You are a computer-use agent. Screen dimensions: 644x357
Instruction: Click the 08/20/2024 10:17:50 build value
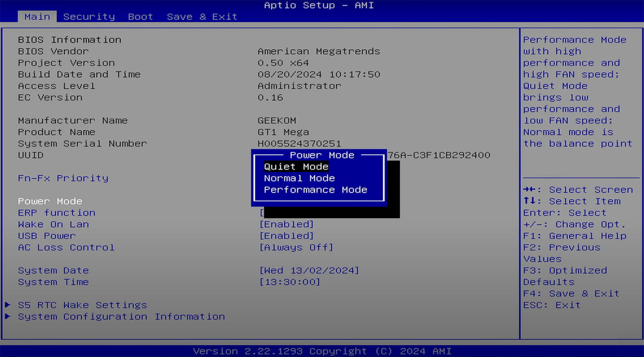pyautogui.click(x=319, y=74)
